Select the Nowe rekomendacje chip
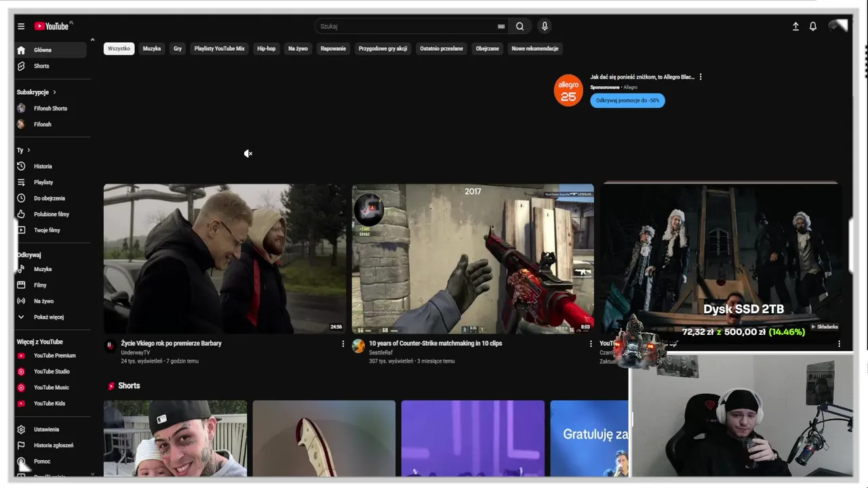This screenshot has height=488, width=868. point(535,49)
